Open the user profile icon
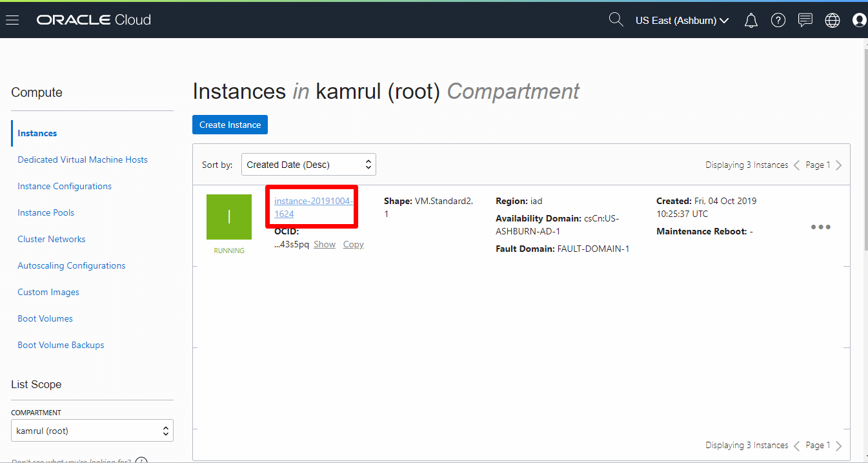Screen dimensions: 868x463 860,21
